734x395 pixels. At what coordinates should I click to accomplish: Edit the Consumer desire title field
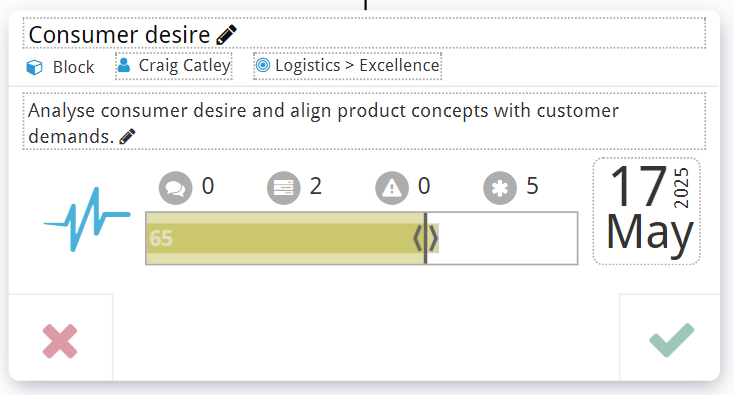[364, 33]
